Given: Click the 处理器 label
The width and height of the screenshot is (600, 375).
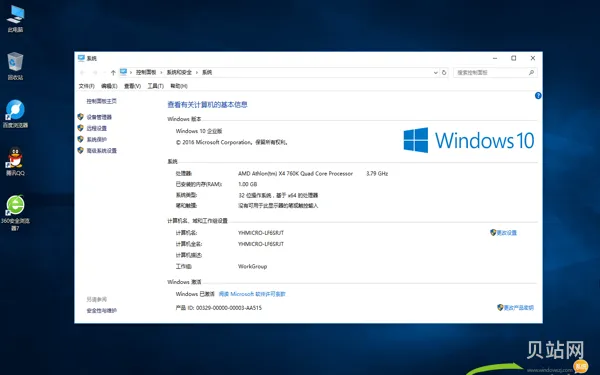Looking at the screenshot, I should click(x=184, y=174).
